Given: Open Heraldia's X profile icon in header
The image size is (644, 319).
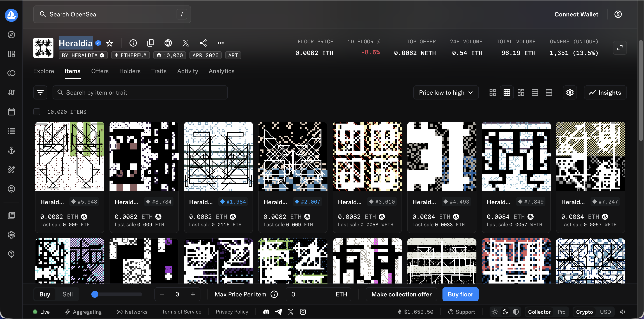Looking at the screenshot, I should click(x=186, y=43).
